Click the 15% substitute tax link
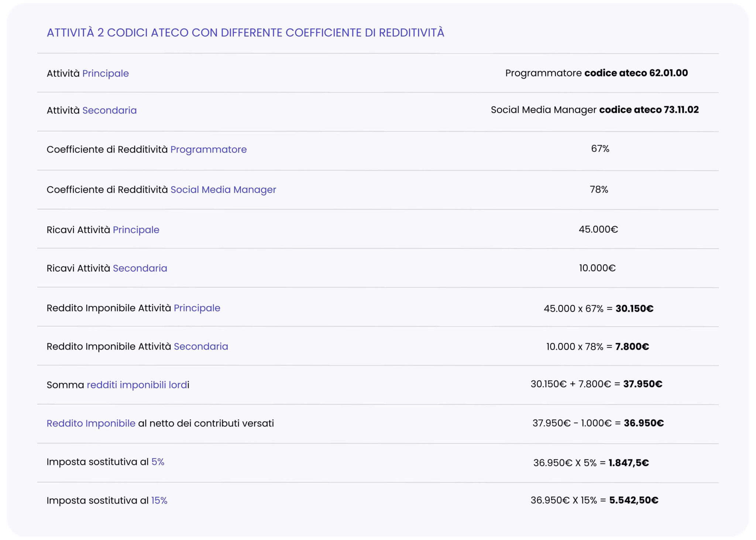This screenshot has height=540, width=756. point(159,501)
